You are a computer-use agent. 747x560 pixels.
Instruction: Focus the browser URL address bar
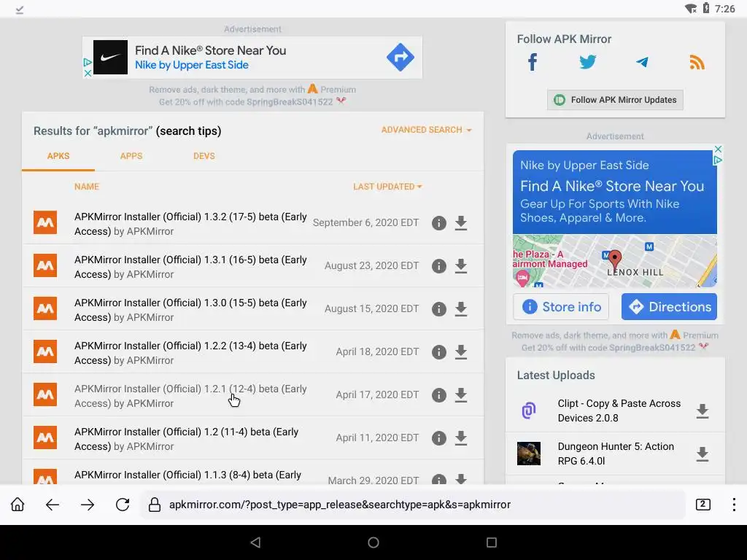tap(413, 505)
